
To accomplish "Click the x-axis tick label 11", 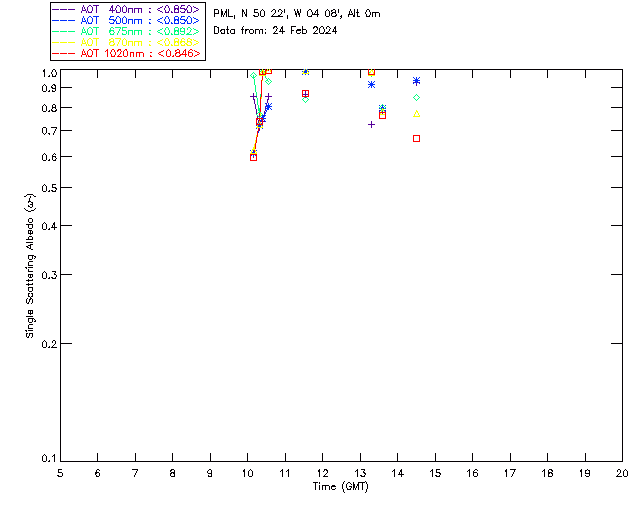I will coord(285,473).
